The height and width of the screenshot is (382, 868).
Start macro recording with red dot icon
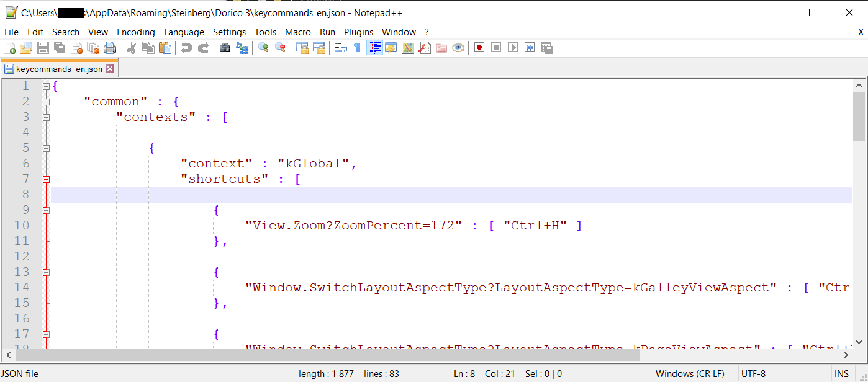pyautogui.click(x=479, y=48)
